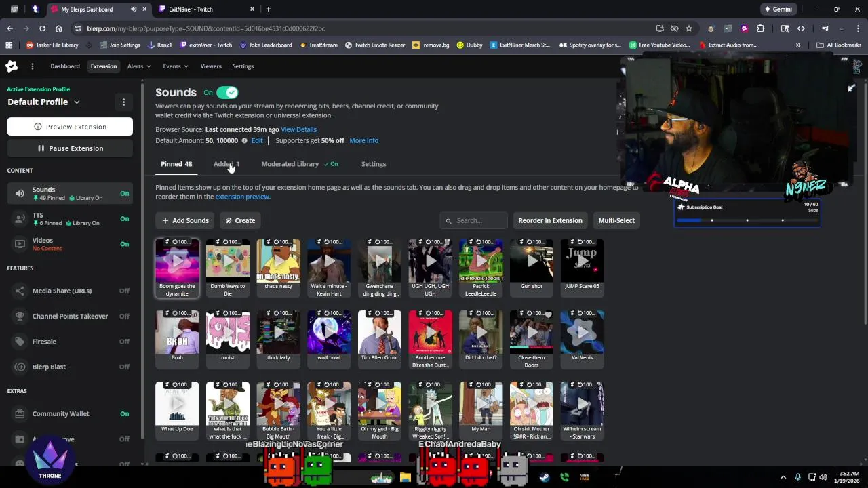Open File Explorer from the taskbar

click(405, 477)
